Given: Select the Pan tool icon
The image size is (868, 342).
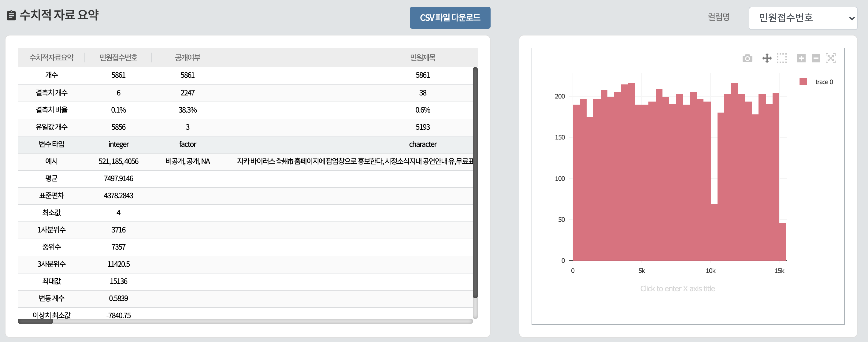Looking at the screenshot, I should point(767,58).
